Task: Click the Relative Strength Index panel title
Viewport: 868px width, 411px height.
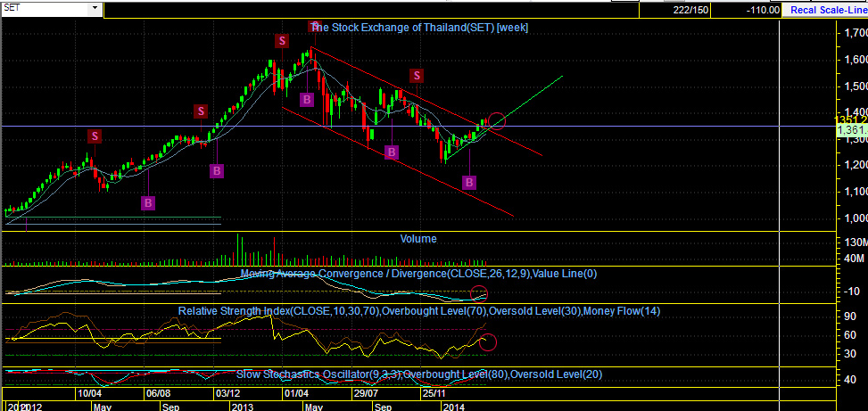Action: pyautogui.click(x=419, y=311)
